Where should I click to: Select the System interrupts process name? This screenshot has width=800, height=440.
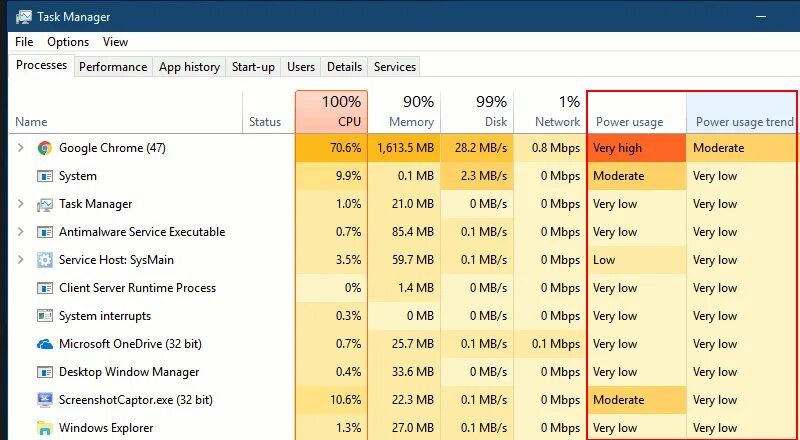coord(105,316)
